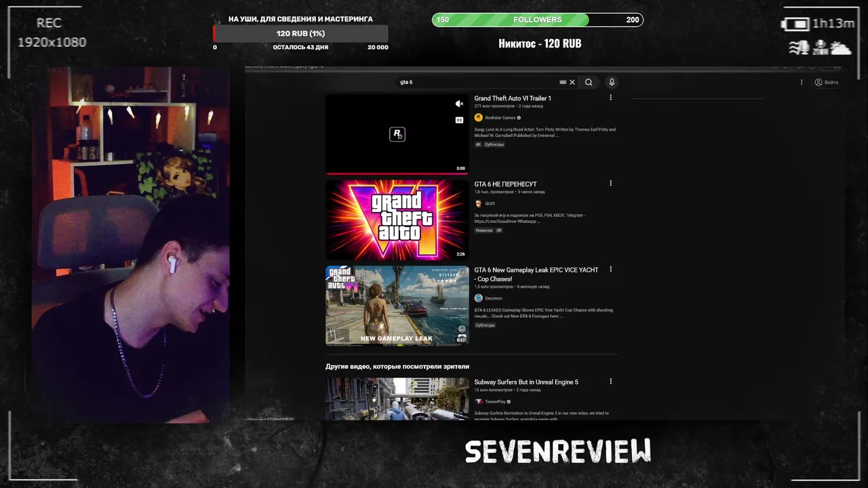Click the ШЭЛ channel avatar
Screen dimensions: 868x488
point(478,203)
